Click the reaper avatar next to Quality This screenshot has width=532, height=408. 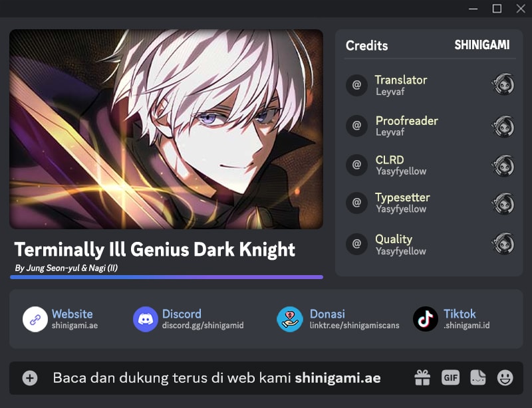click(x=503, y=243)
